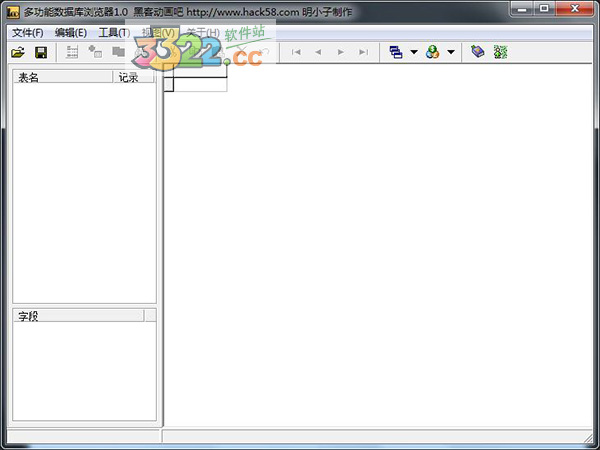Open the 文件(F) menu
The width and height of the screenshot is (600, 450).
pyautogui.click(x=27, y=32)
